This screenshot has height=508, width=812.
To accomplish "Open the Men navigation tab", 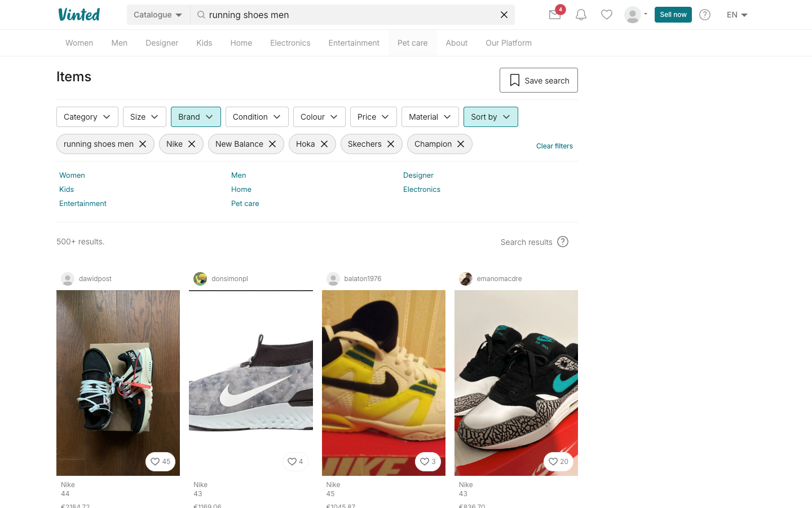I will (120, 43).
